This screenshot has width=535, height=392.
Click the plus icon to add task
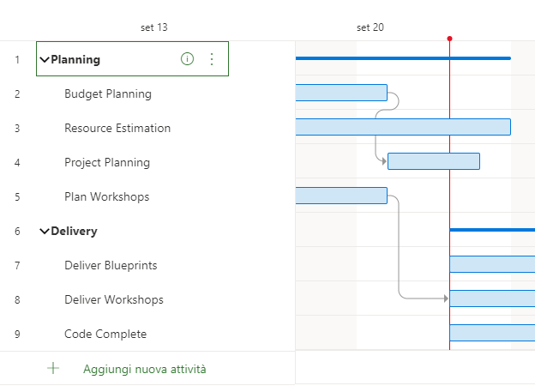(x=53, y=369)
